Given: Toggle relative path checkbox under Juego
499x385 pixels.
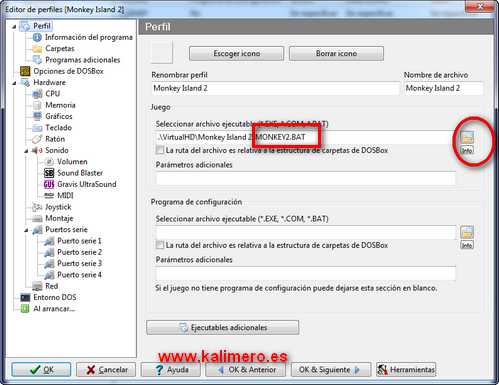Looking at the screenshot, I should pyautogui.click(x=160, y=150).
